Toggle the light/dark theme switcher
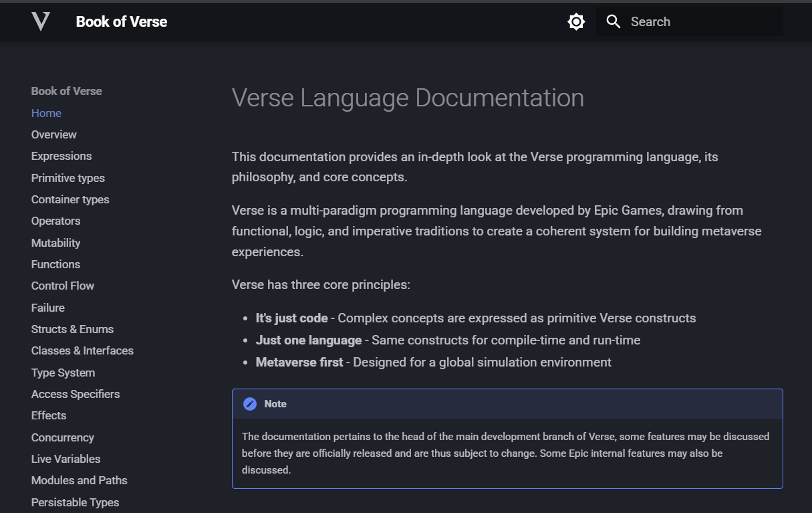Screen dimensions: 812x513 (576, 22)
